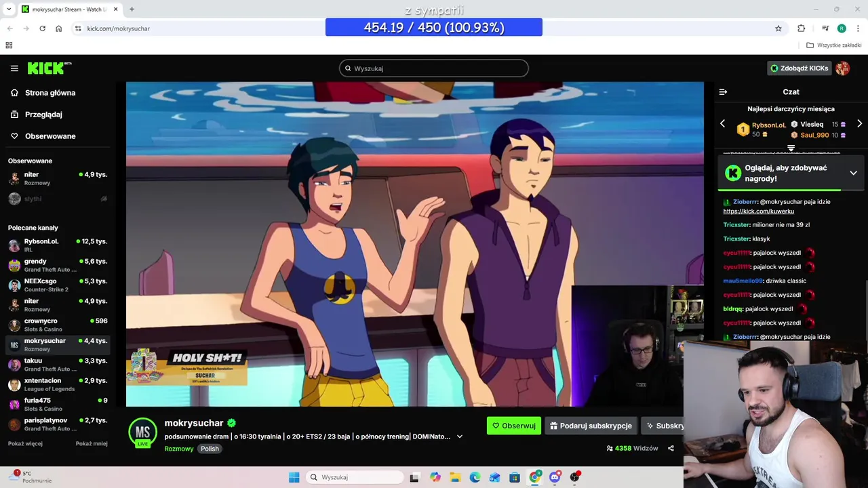Open the kick.com/kuwerku chat link
868x488 pixels.
pos(758,211)
